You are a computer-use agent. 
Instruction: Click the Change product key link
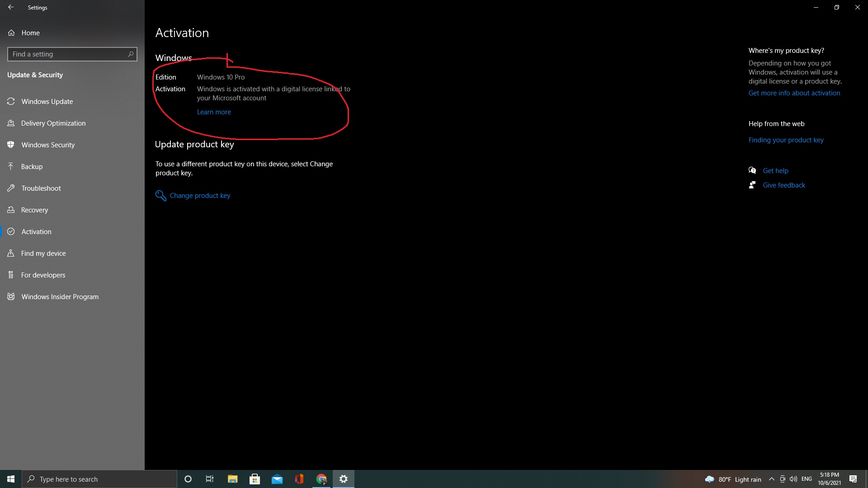(200, 196)
